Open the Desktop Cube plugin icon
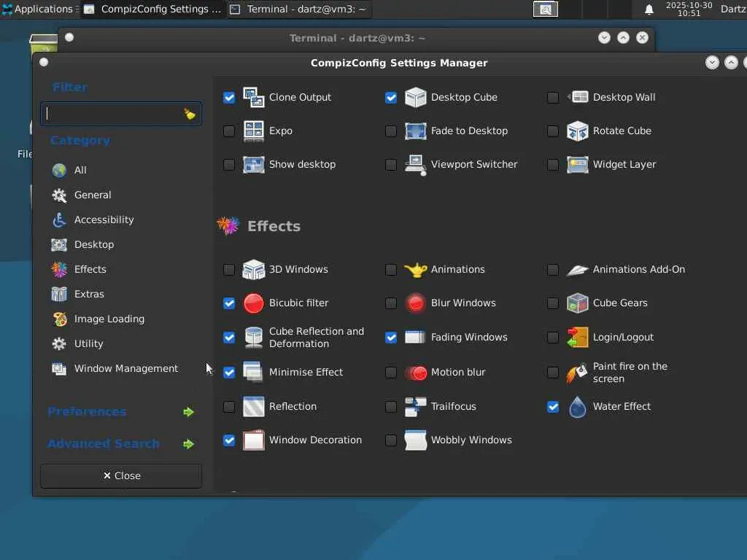Screen dimensions: 747x560 (x=415, y=97)
